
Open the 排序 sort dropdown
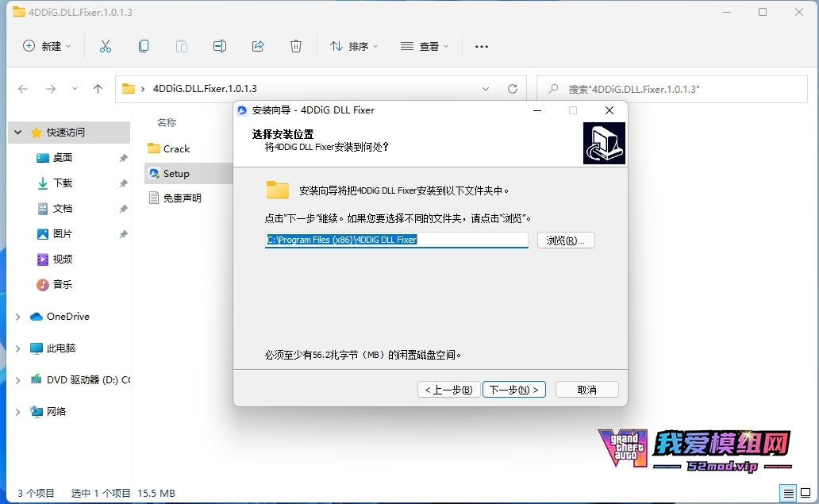(x=354, y=47)
